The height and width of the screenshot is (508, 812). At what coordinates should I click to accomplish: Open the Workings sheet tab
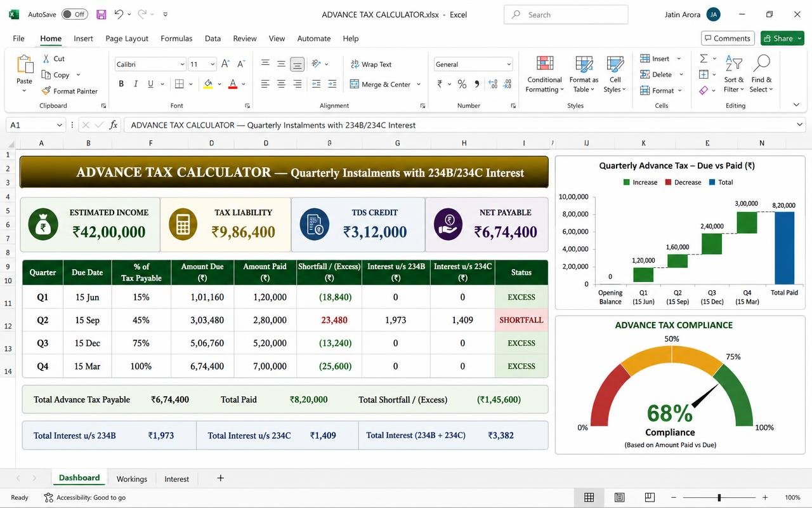click(131, 479)
